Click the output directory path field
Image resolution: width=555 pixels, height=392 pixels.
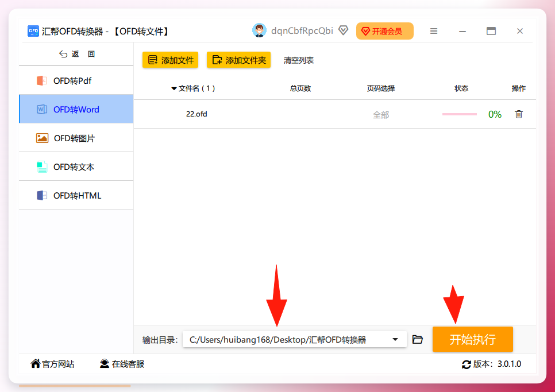tap(295, 339)
